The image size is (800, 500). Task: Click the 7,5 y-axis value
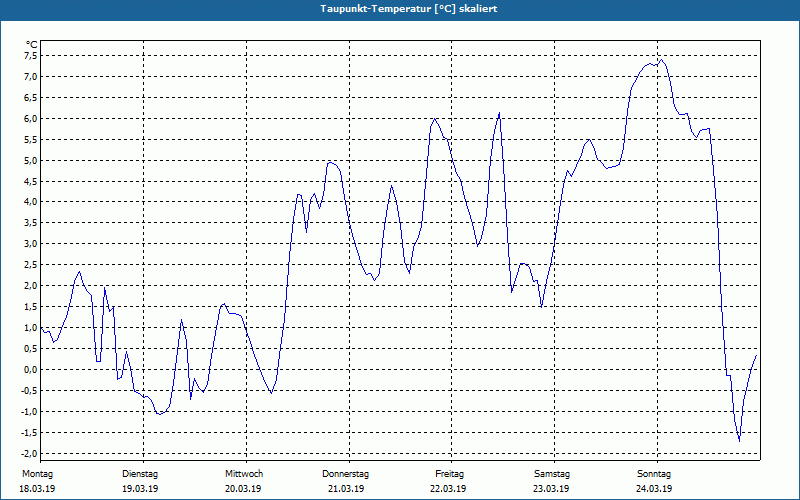click(x=31, y=56)
